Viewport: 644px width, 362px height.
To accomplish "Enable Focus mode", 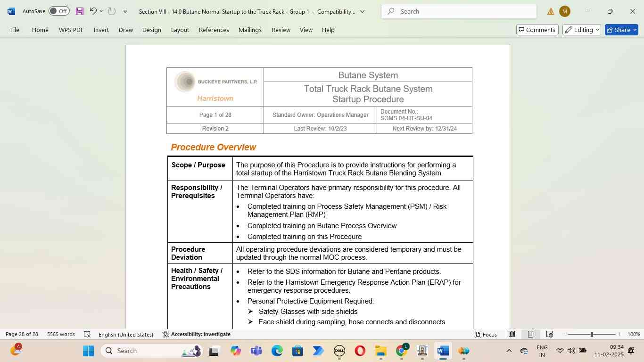I will [486, 334].
